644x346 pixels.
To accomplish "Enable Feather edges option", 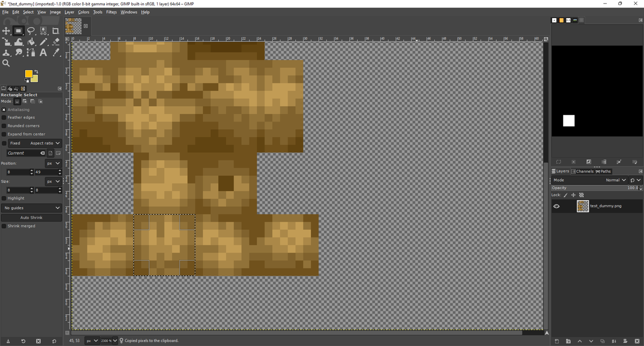I will click(4, 118).
